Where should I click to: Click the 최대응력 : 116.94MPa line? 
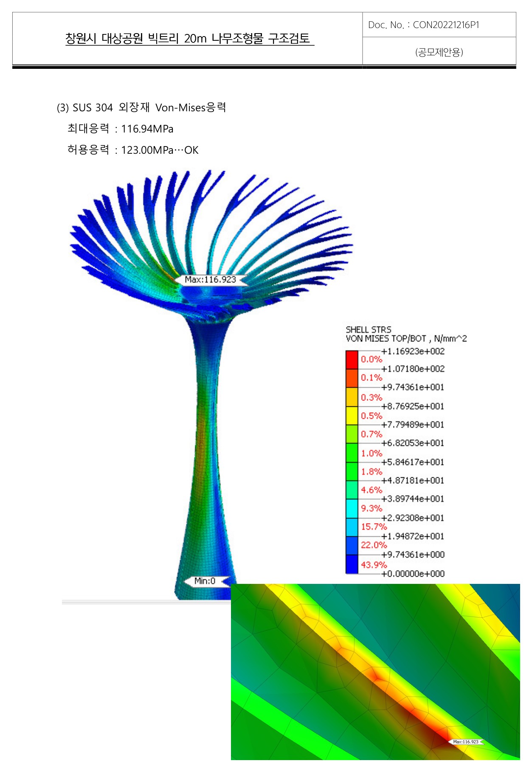coord(121,129)
